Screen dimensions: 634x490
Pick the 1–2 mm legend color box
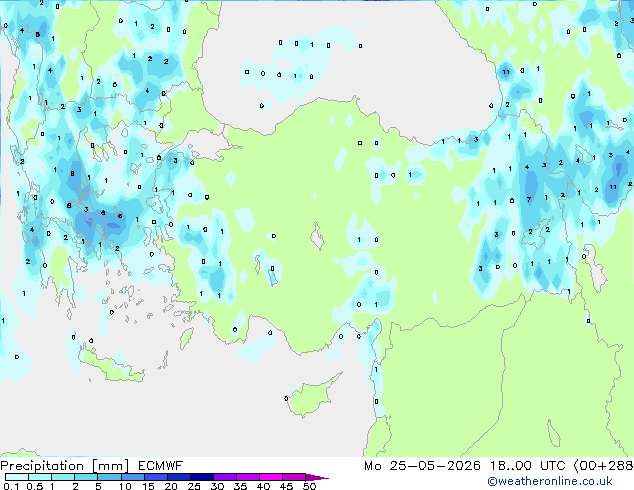(x=63, y=477)
